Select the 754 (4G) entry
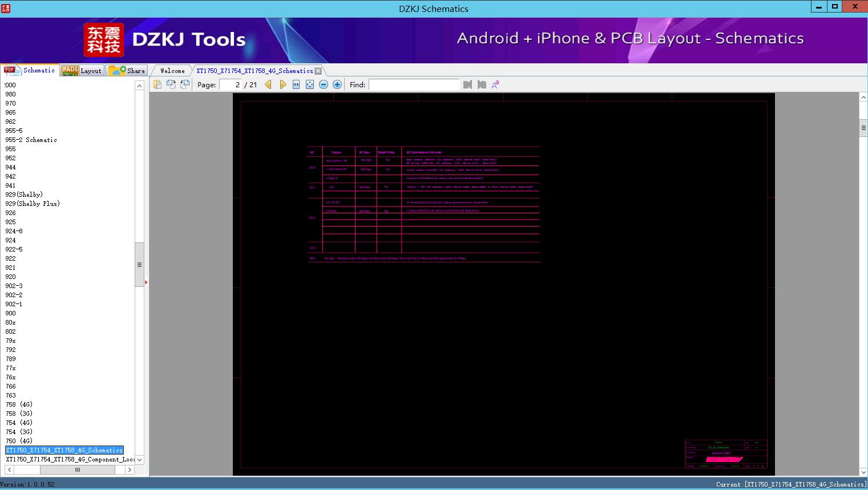This screenshot has width=868, height=490. [19, 423]
